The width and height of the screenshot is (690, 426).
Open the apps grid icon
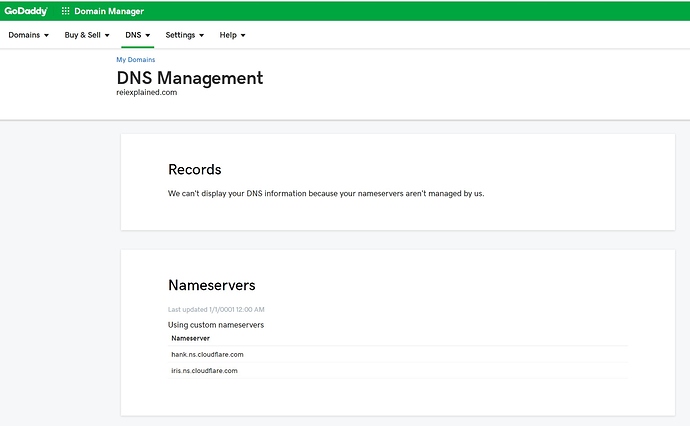pyautogui.click(x=66, y=11)
